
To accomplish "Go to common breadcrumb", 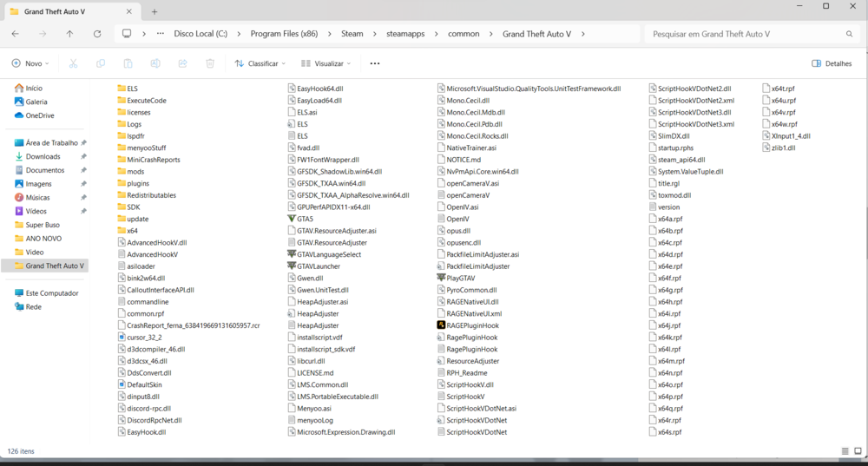I will pyautogui.click(x=464, y=34).
